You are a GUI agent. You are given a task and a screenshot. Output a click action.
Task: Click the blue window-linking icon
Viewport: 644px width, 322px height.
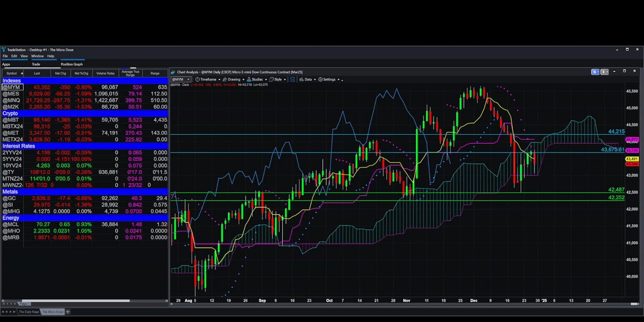[x=291, y=79]
